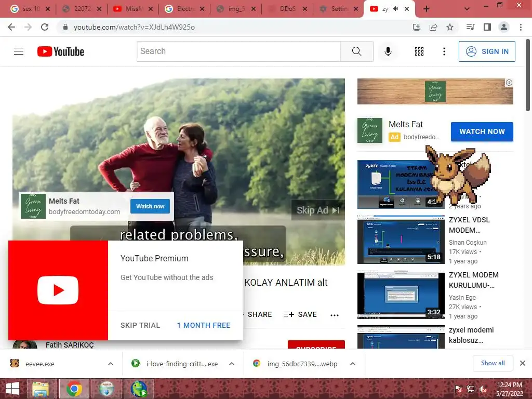Open Chrome profile avatar
The width and height of the screenshot is (532, 399).
(504, 27)
